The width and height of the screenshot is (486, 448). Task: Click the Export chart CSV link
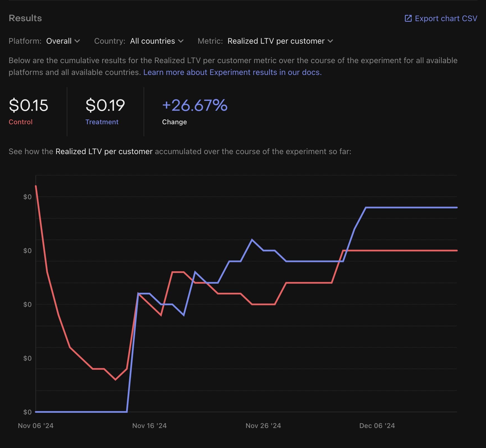pos(441,18)
